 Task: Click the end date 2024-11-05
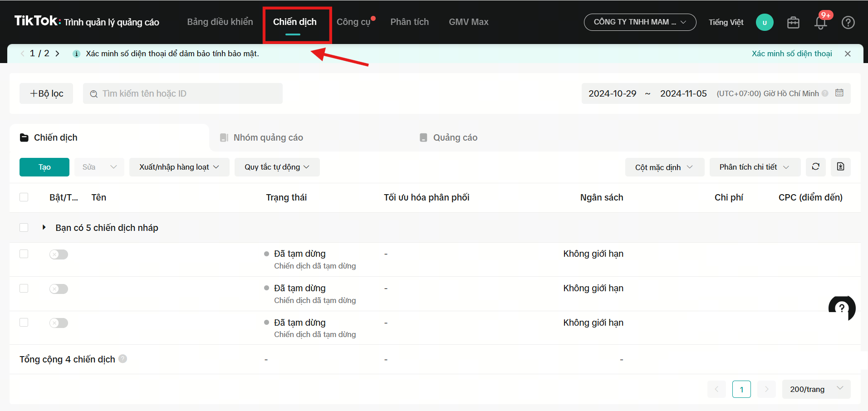point(683,93)
